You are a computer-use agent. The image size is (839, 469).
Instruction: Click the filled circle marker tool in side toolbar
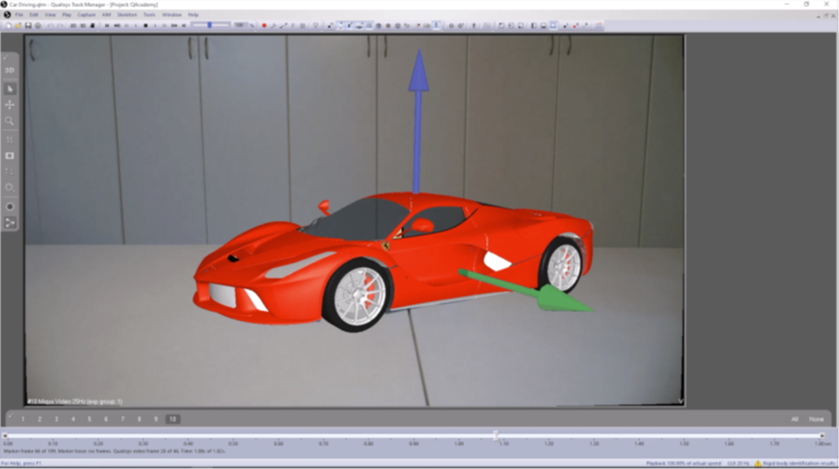pyautogui.click(x=10, y=206)
